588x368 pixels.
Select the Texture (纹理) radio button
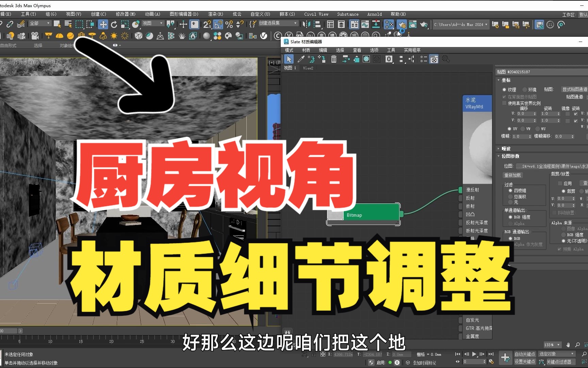[504, 90]
